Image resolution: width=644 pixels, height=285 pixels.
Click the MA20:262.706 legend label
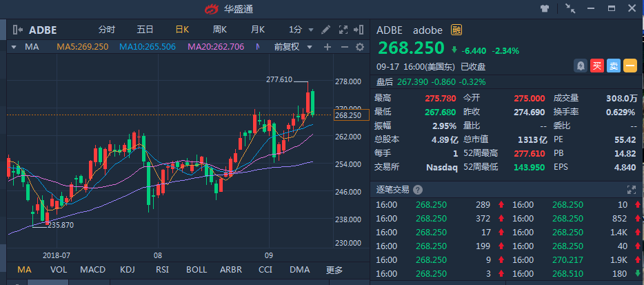(x=216, y=47)
